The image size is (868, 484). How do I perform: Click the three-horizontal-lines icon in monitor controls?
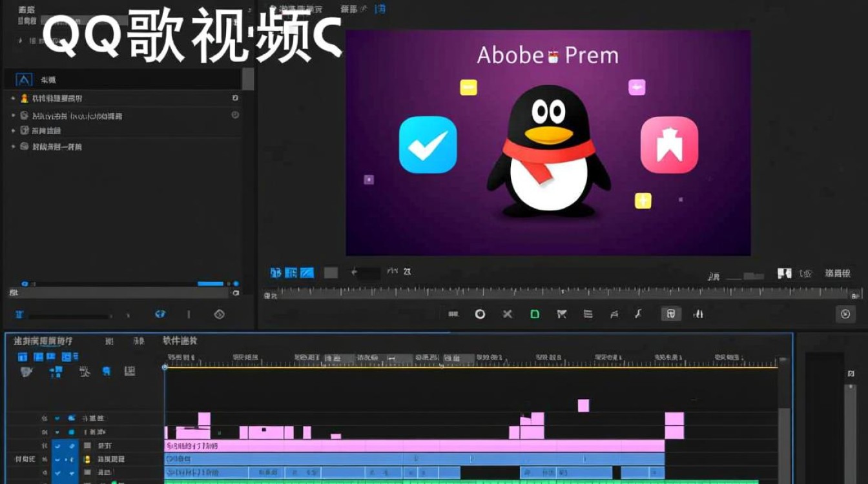[588, 314]
